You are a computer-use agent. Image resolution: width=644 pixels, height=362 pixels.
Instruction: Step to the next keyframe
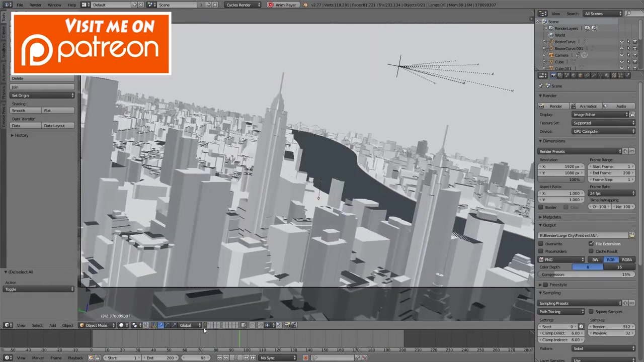[x=246, y=358]
